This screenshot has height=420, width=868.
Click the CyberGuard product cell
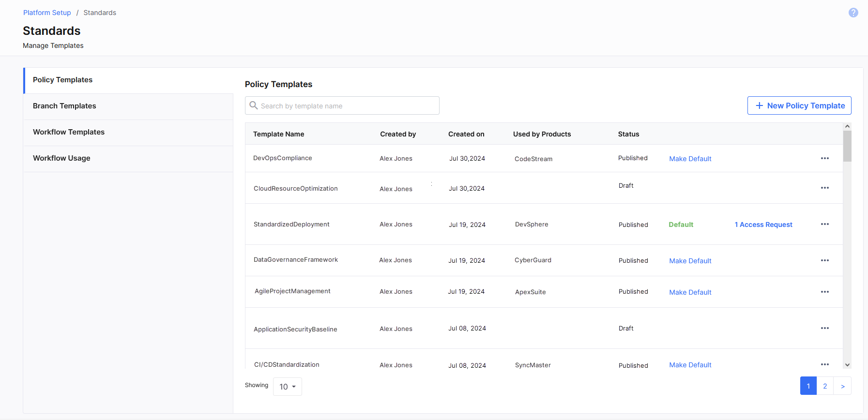click(x=533, y=260)
